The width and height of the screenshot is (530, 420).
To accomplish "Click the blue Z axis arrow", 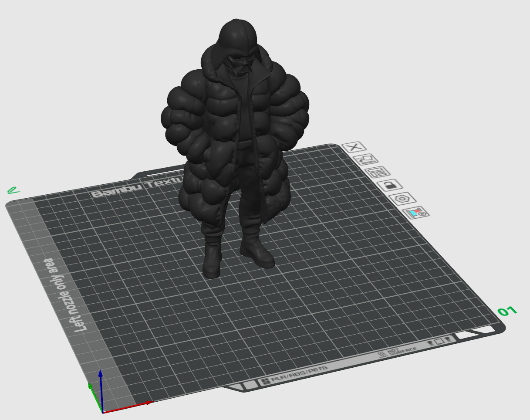I will (101, 390).
